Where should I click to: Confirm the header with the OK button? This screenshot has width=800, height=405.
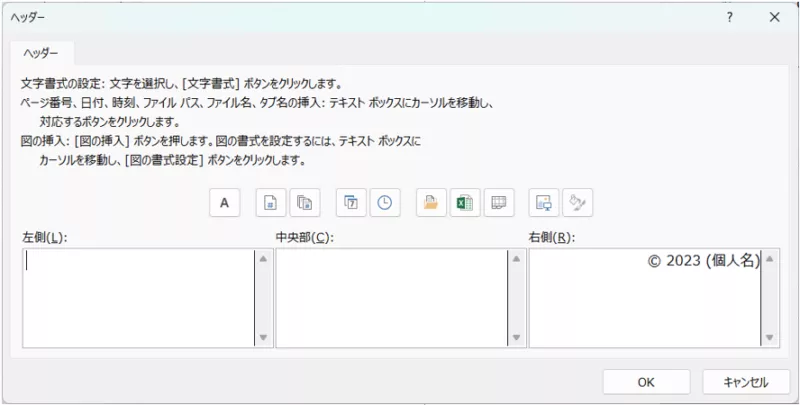(x=646, y=382)
